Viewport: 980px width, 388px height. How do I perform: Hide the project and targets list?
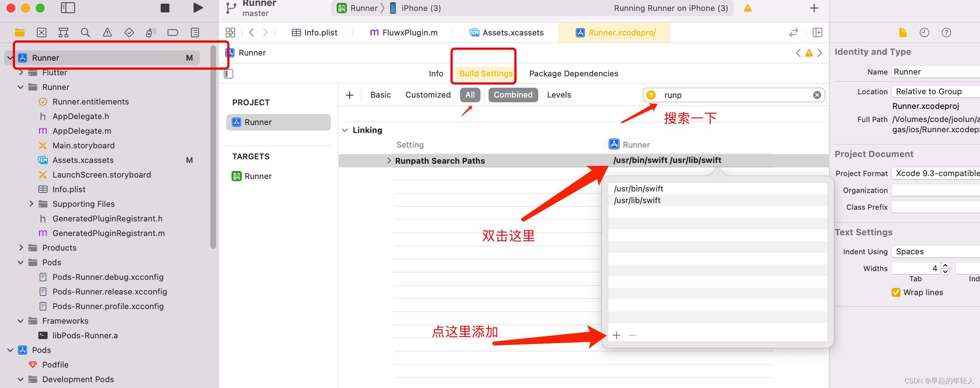tap(229, 74)
